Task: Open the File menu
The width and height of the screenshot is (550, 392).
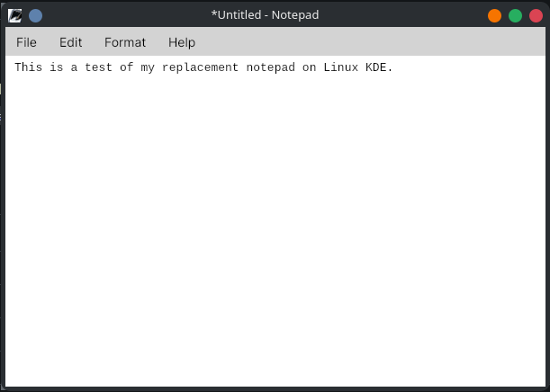Action: pyautogui.click(x=26, y=42)
